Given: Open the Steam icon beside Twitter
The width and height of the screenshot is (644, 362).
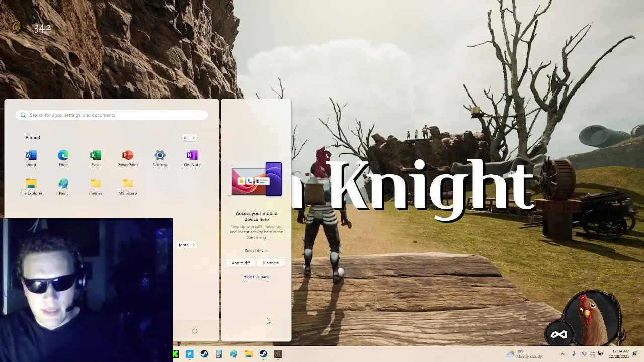Looking at the screenshot, I should click(204, 354).
